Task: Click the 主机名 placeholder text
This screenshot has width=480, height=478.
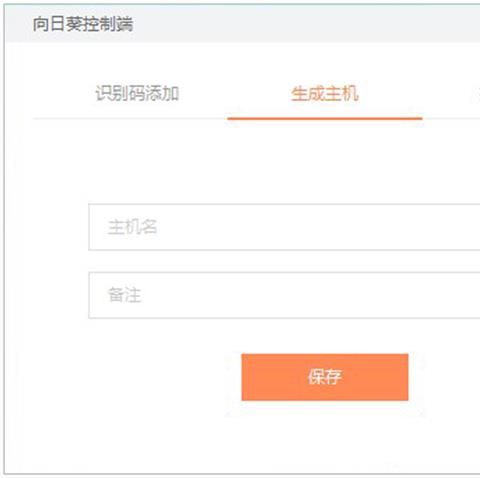Action: [x=132, y=227]
